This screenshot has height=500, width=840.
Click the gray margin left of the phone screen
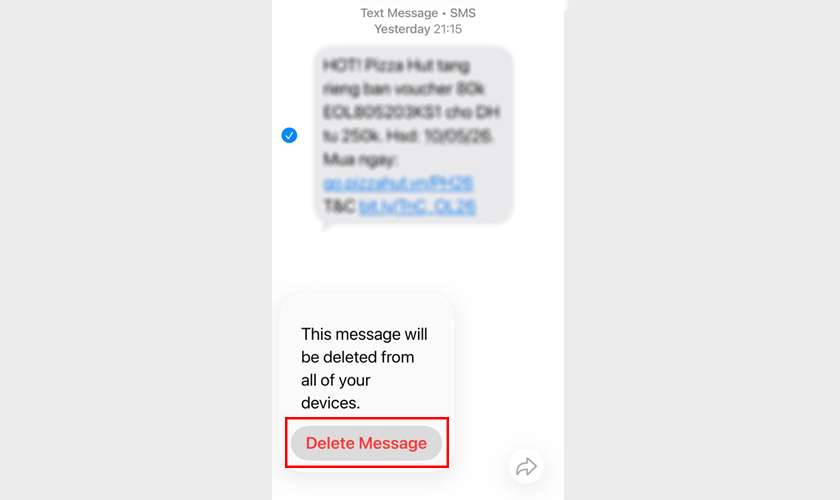(136, 250)
